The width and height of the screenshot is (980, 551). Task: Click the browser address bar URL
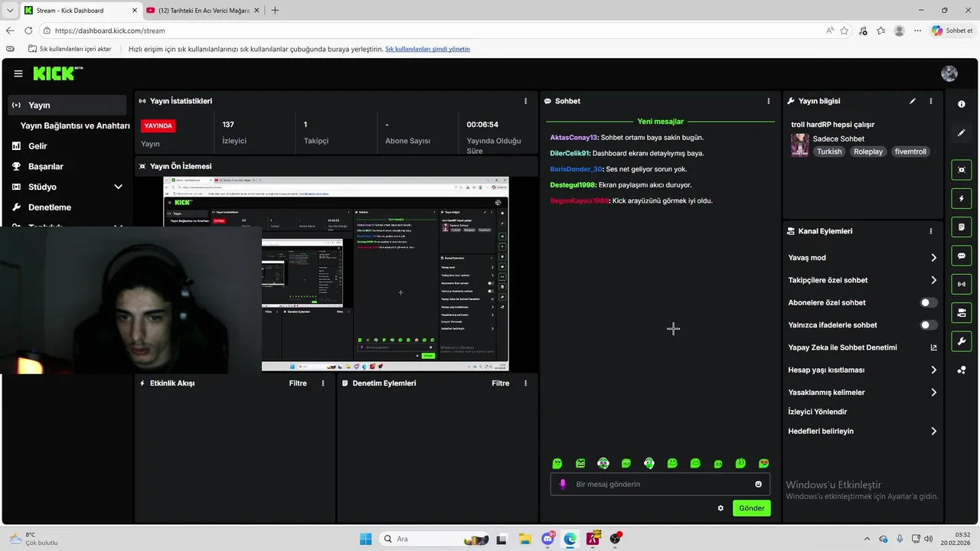click(110, 31)
